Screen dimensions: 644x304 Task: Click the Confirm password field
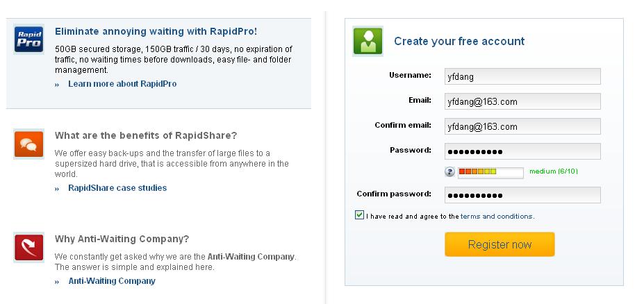click(522, 195)
